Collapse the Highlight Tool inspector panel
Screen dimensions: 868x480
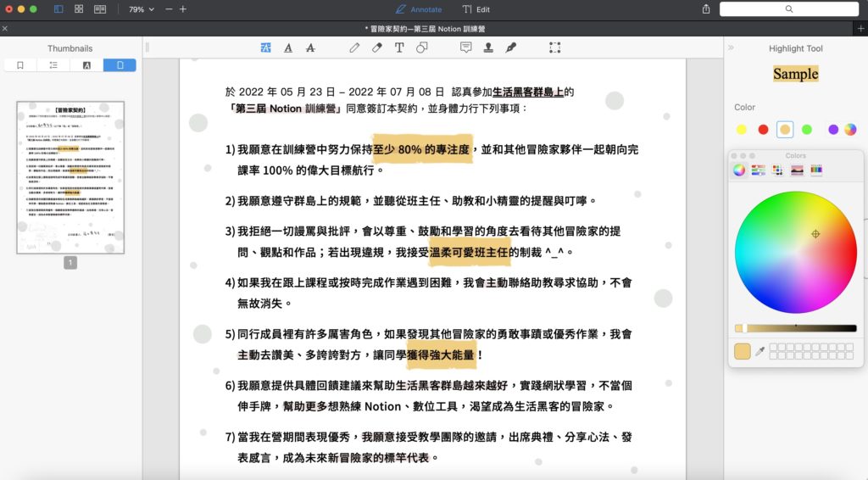pos(731,47)
